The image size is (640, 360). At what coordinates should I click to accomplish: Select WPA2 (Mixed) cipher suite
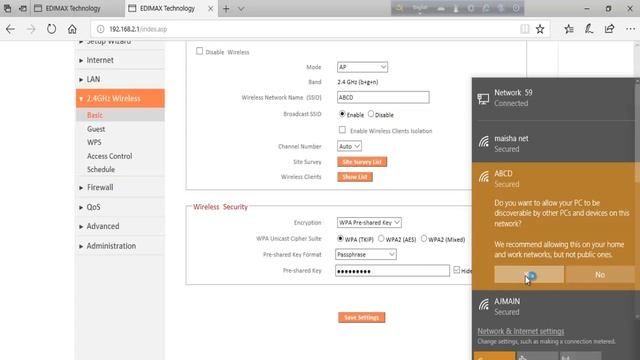tap(424, 238)
